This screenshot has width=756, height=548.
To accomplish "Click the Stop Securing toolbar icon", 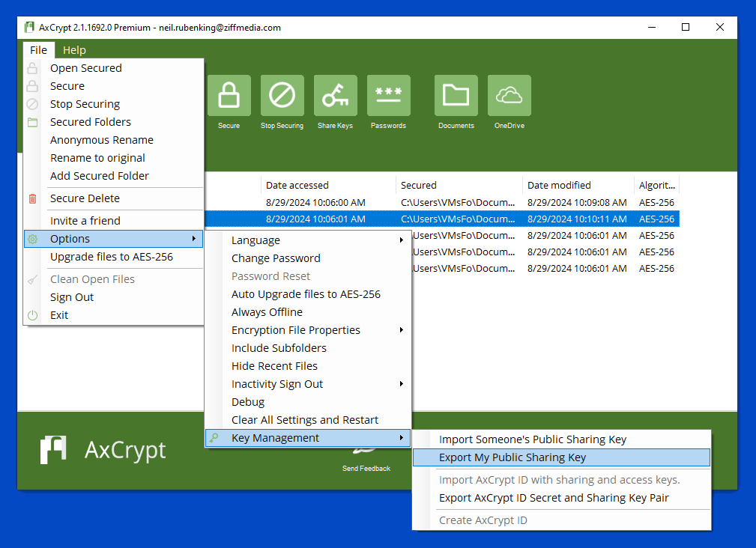I will click(x=282, y=96).
